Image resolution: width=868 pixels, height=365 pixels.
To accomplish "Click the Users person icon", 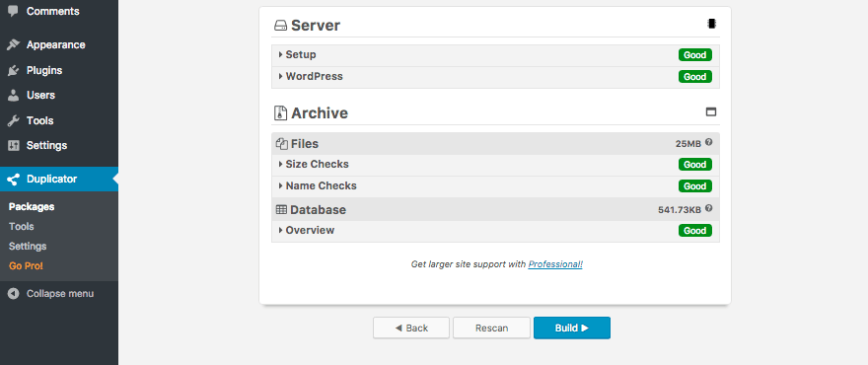I will (13, 96).
